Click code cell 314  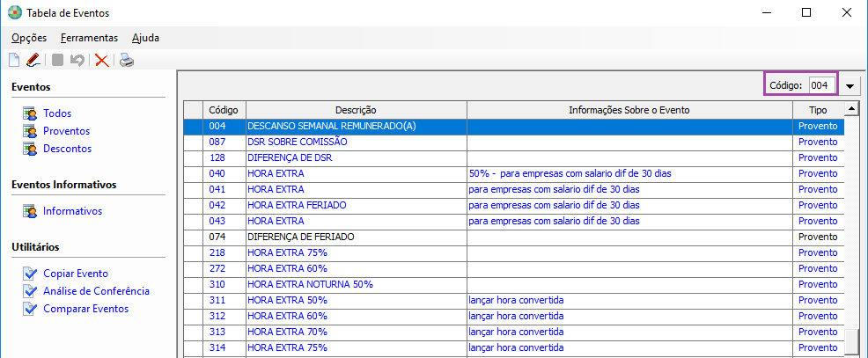point(224,348)
